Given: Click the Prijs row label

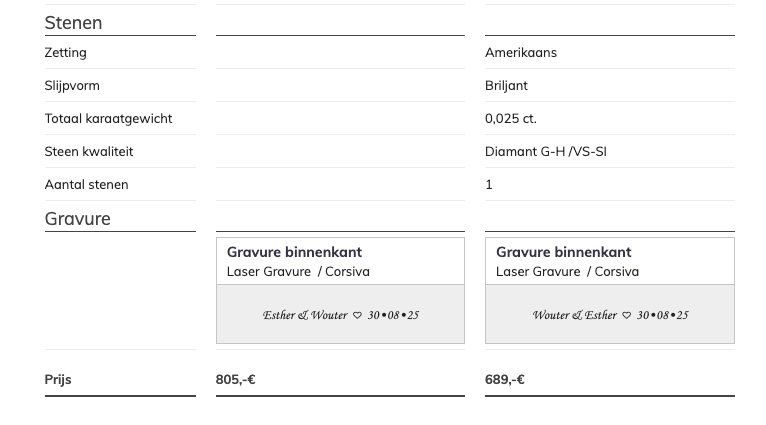Looking at the screenshot, I should point(58,379).
